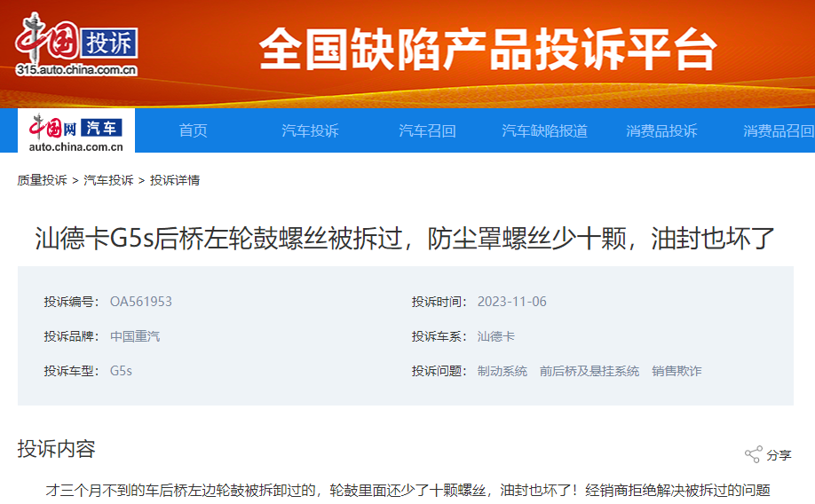
Task: Select the complaint number OA561953
Action: click(x=141, y=302)
